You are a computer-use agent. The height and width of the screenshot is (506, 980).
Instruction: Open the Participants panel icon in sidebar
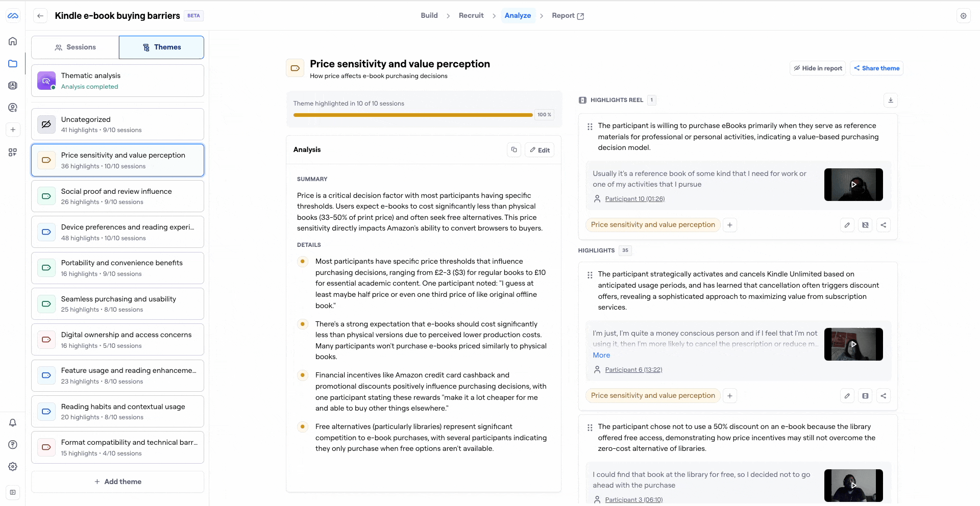pyautogui.click(x=13, y=86)
